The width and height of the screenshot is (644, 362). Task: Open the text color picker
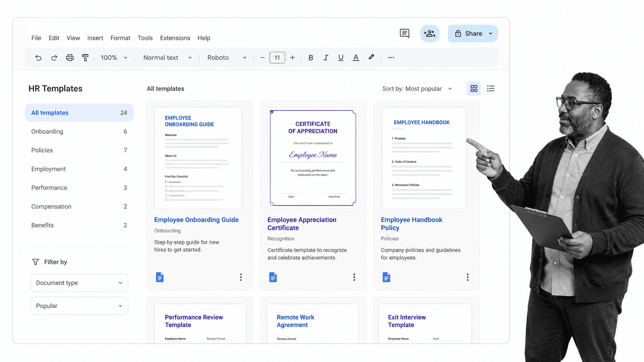tap(356, 58)
